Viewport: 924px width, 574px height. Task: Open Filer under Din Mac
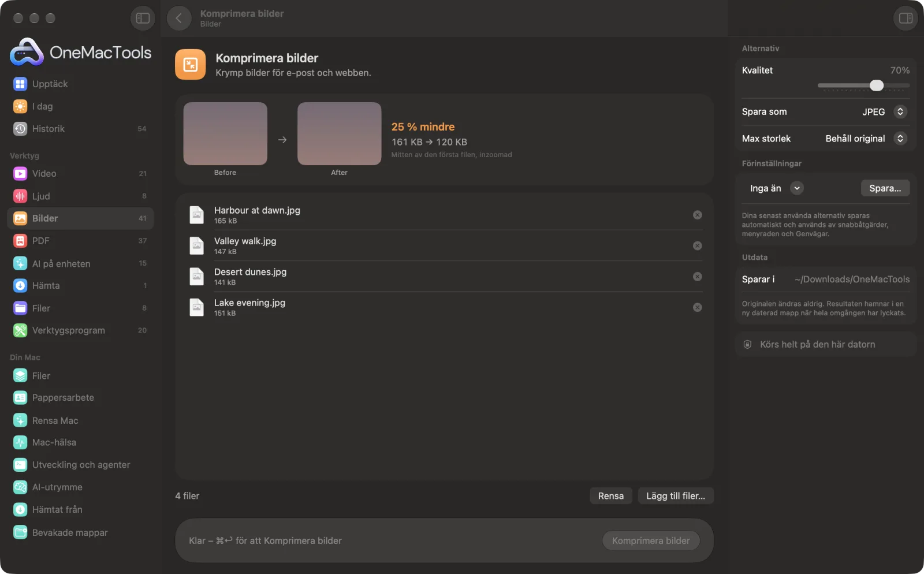pyautogui.click(x=80, y=376)
